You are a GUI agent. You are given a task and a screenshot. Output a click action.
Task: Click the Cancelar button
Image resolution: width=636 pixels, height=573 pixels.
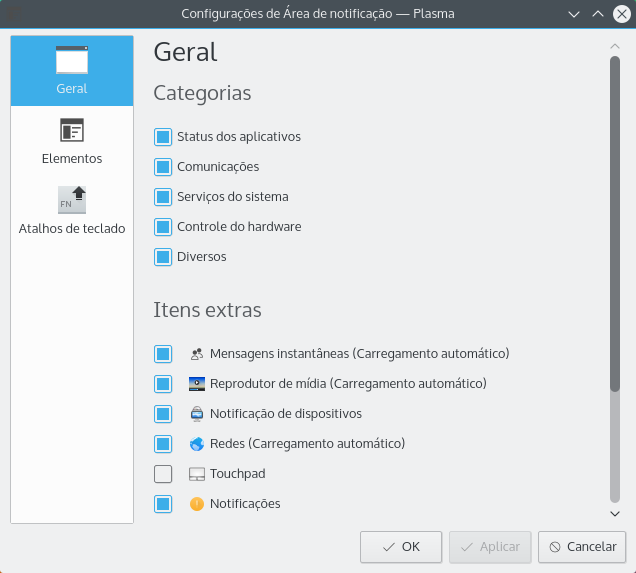pyautogui.click(x=582, y=547)
